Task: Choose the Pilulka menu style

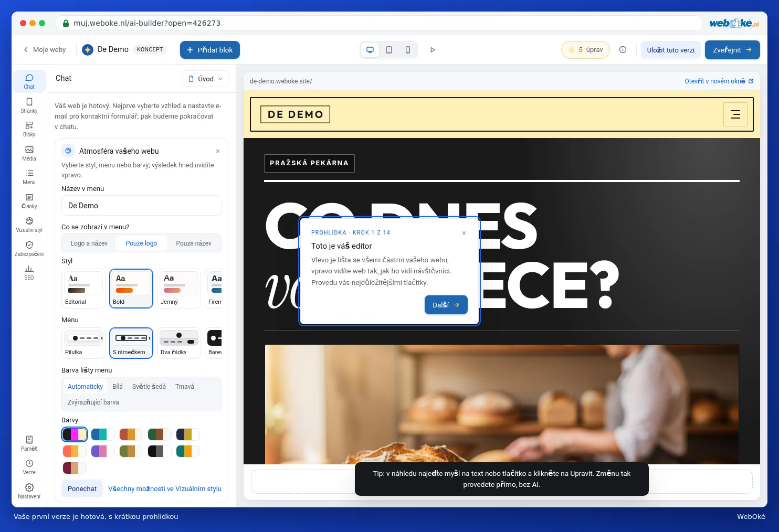Action: tap(83, 343)
